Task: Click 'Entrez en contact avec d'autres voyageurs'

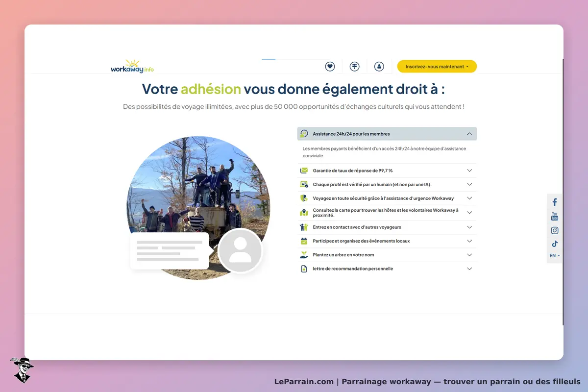Action: (x=357, y=227)
